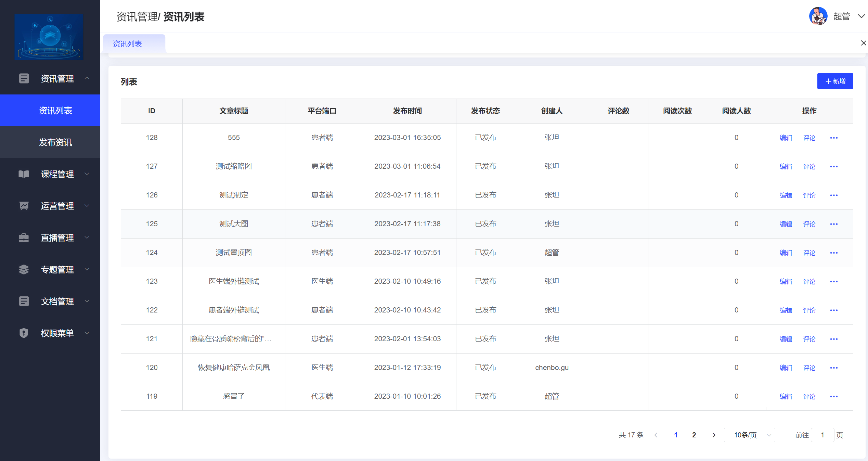The width and height of the screenshot is (868, 461).
Task: Open 评论 for article 测试大图
Action: tap(809, 224)
